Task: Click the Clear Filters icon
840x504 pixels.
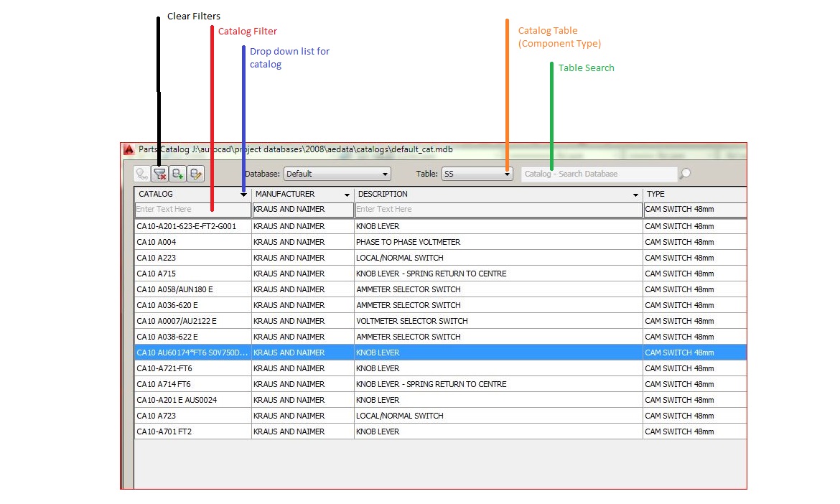Action: (x=159, y=174)
